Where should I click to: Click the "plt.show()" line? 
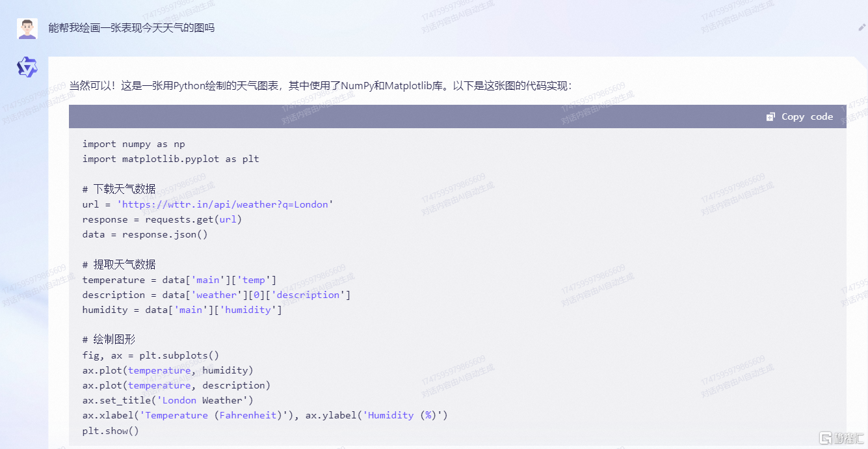click(111, 431)
